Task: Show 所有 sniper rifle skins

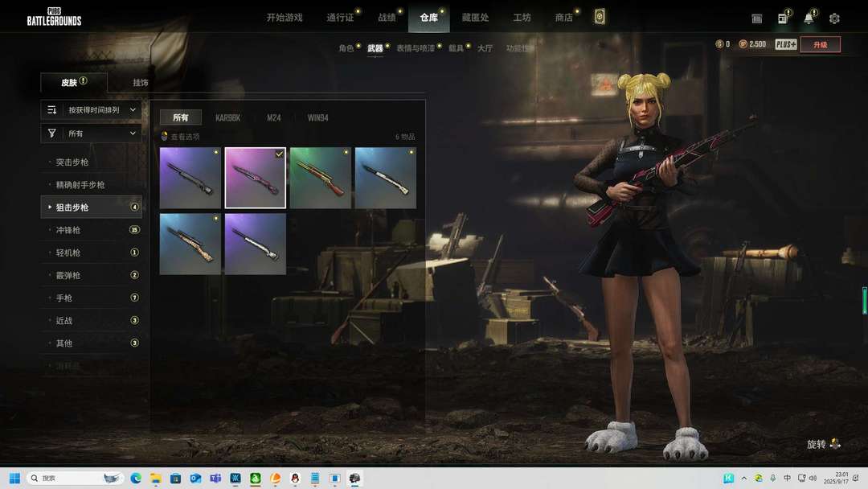Action: pyautogui.click(x=181, y=117)
